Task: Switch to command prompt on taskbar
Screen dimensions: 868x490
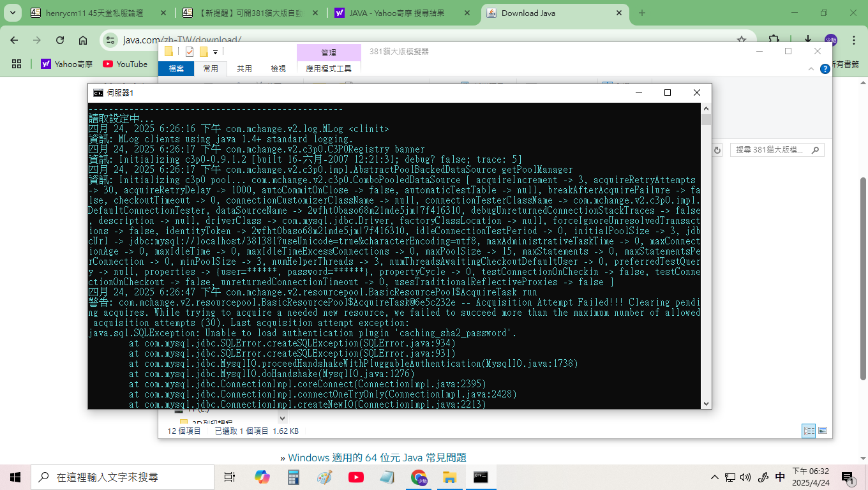Action: click(481, 477)
